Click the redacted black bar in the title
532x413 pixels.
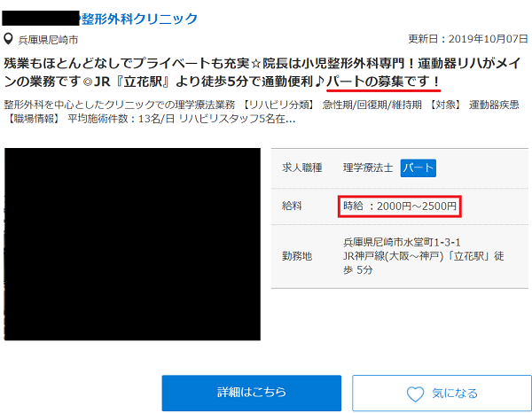tap(41, 19)
